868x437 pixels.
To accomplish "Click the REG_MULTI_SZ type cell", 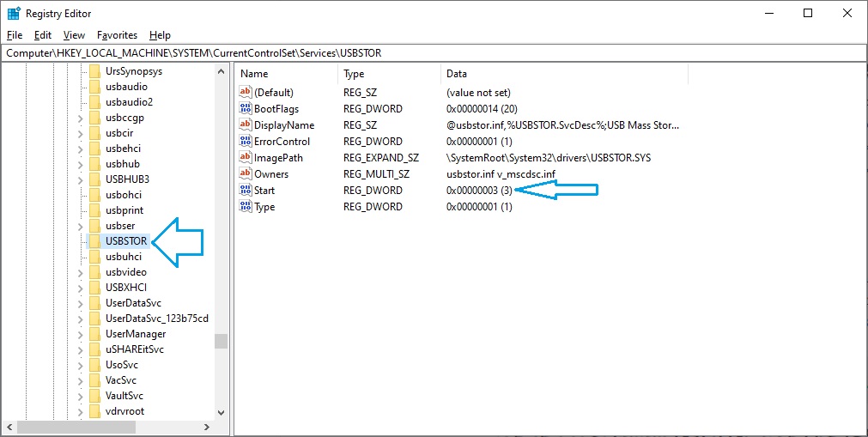I will pos(376,174).
